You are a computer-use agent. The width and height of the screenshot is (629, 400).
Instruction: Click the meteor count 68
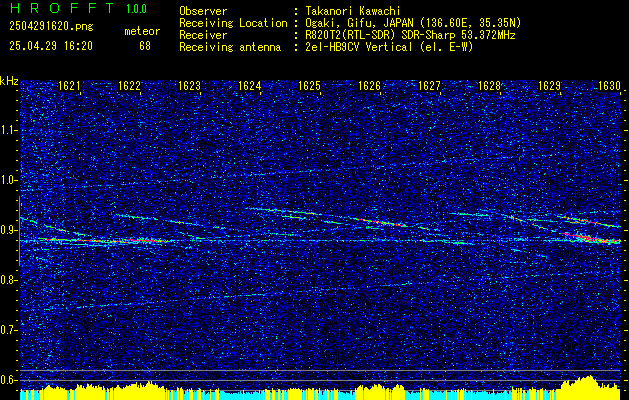click(145, 46)
